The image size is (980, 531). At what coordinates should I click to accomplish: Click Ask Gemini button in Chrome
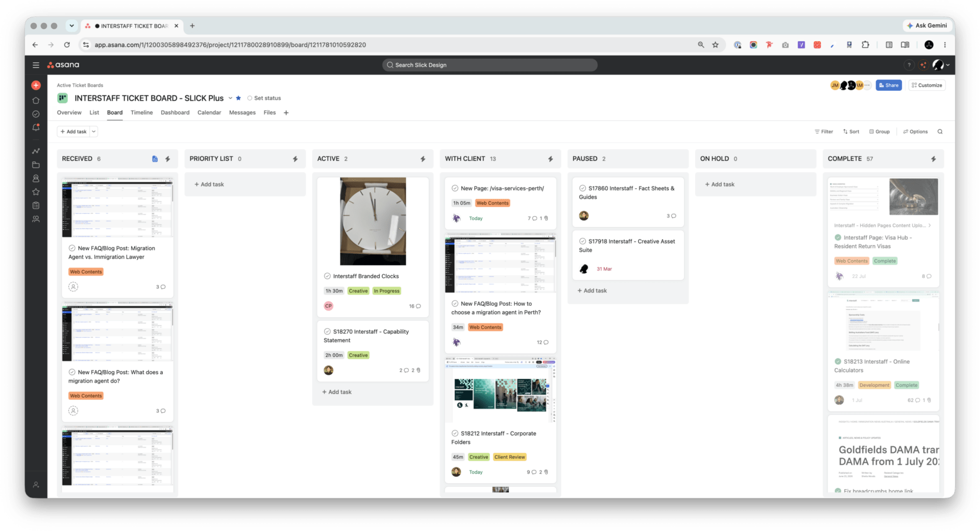coord(927,26)
